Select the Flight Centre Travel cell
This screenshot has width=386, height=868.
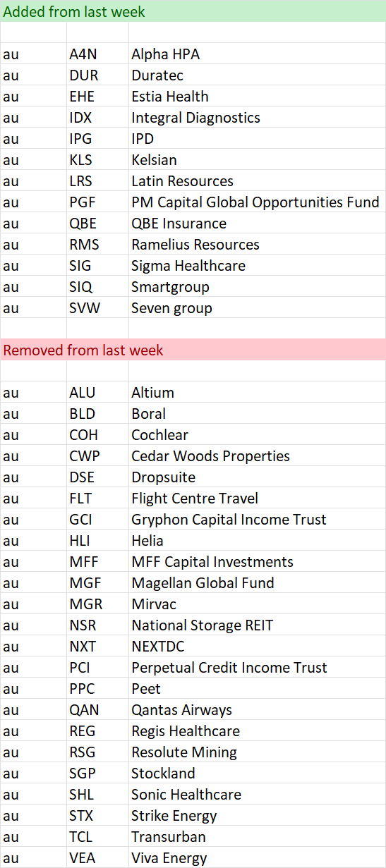click(257, 498)
